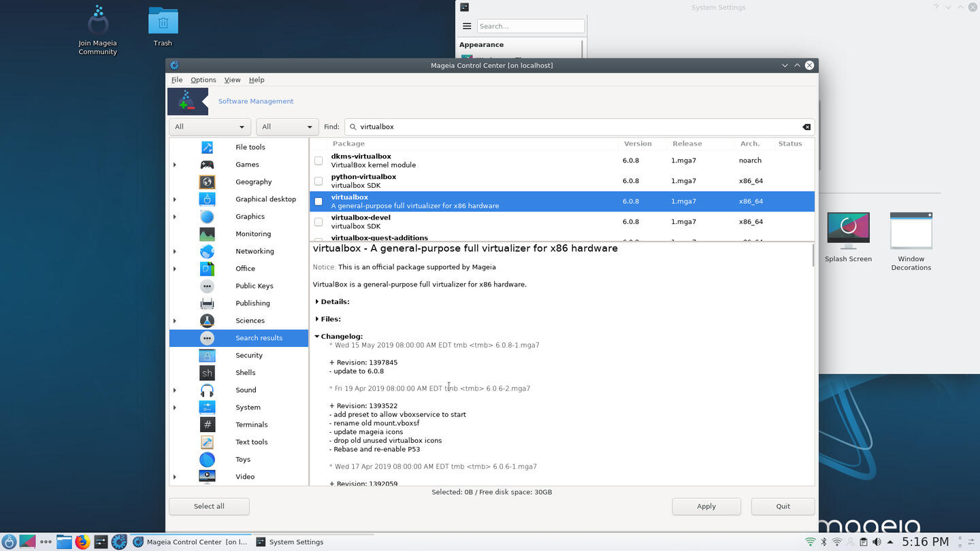This screenshot has width=980, height=551.
Task: Open the Monitoring category icon
Action: point(207,234)
